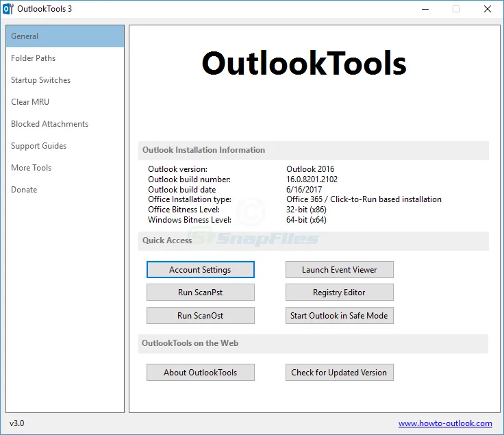
Task: Click Run ScanPst
Action: pos(200,292)
